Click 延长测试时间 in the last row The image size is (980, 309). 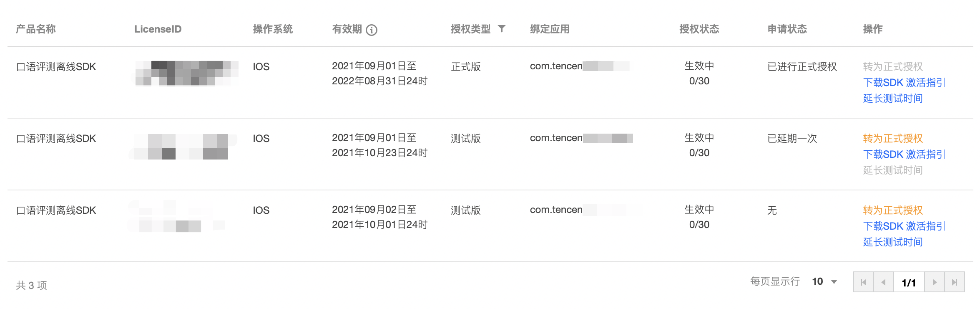pyautogui.click(x=893, y=242)
